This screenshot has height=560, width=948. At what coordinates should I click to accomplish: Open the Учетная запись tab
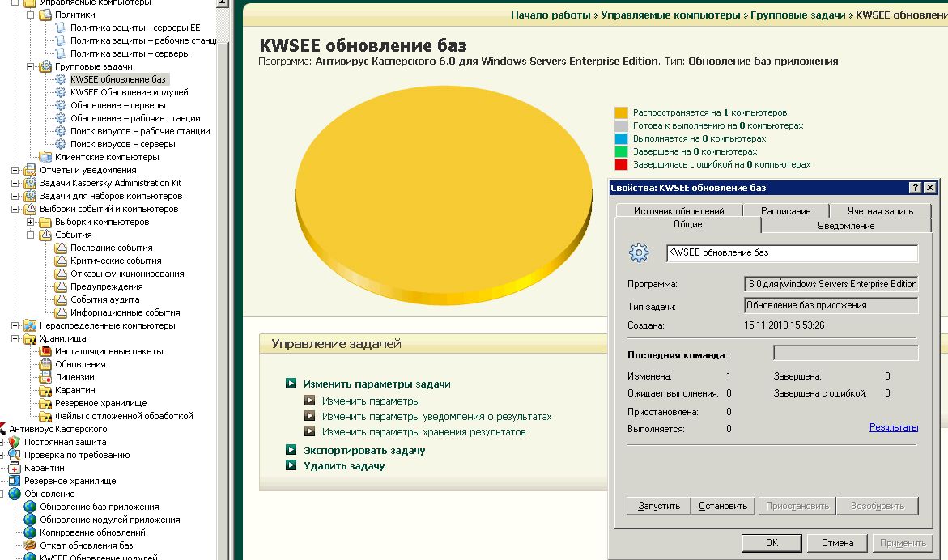(x=880, y=211)
